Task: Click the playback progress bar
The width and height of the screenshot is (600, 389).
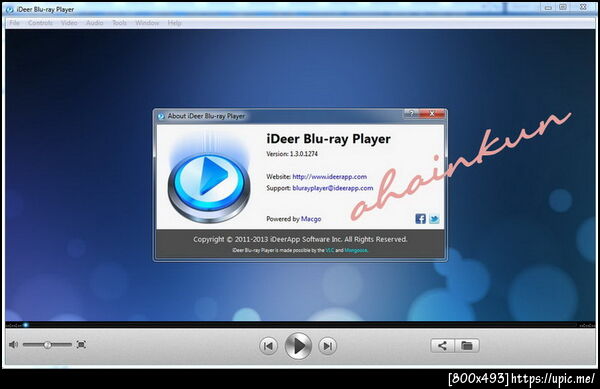Action: point(300,325)
